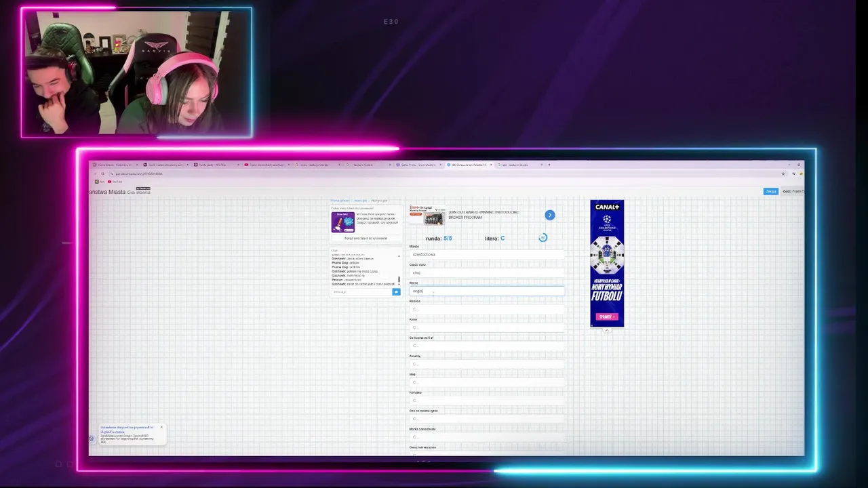Click the Zwierzę input field

(487, 365)
